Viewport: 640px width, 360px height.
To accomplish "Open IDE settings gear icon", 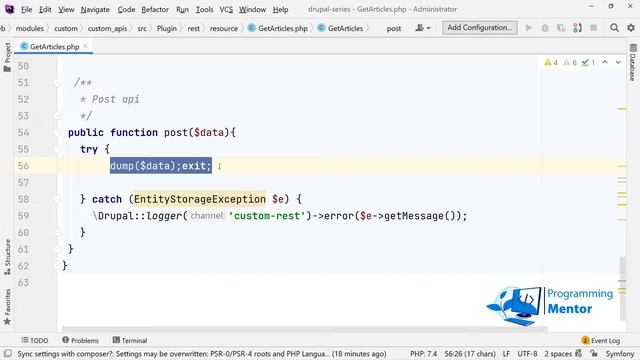I will pyautogui.click(x=631, y=28).
